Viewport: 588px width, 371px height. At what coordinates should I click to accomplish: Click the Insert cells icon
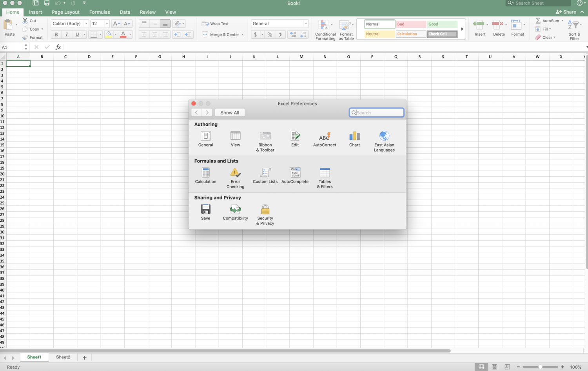pos(479,25)
